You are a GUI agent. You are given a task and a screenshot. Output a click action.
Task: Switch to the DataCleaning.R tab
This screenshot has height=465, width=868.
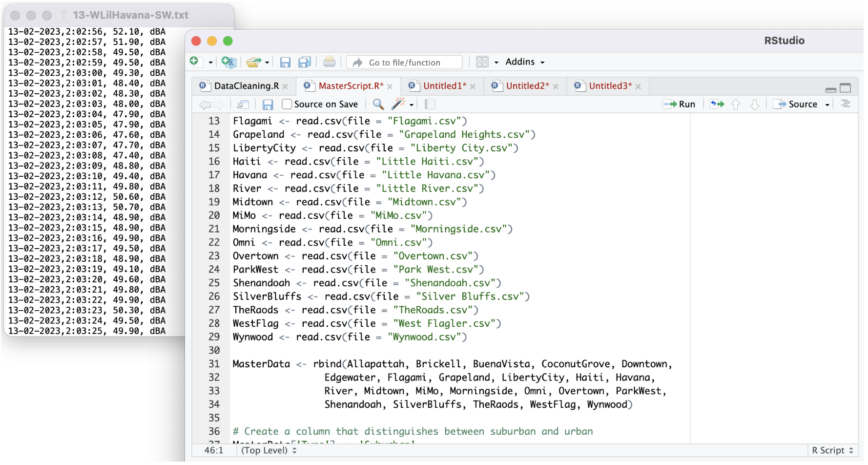click(x=246, y=86)
